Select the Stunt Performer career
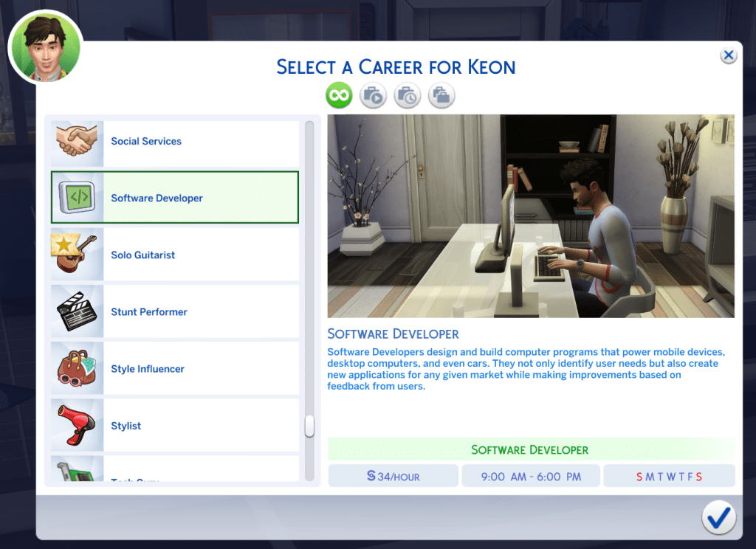The height and width of the screenshot is (549, 756). coord(185,311)
